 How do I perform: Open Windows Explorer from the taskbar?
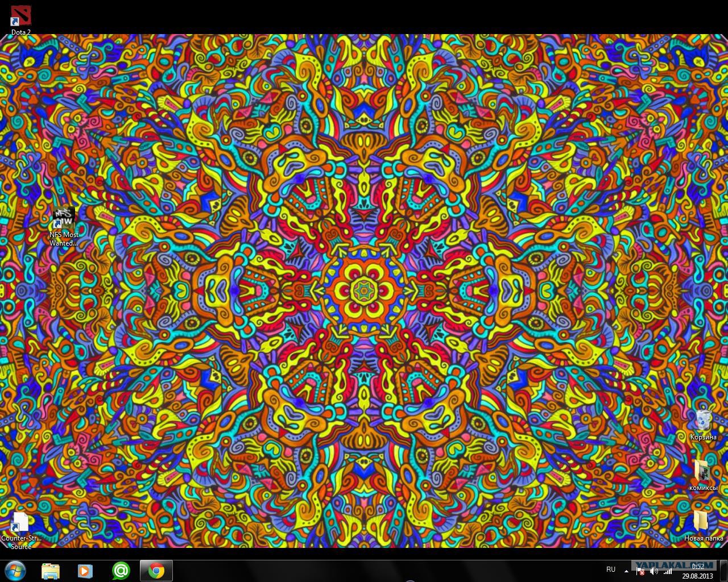51,571
